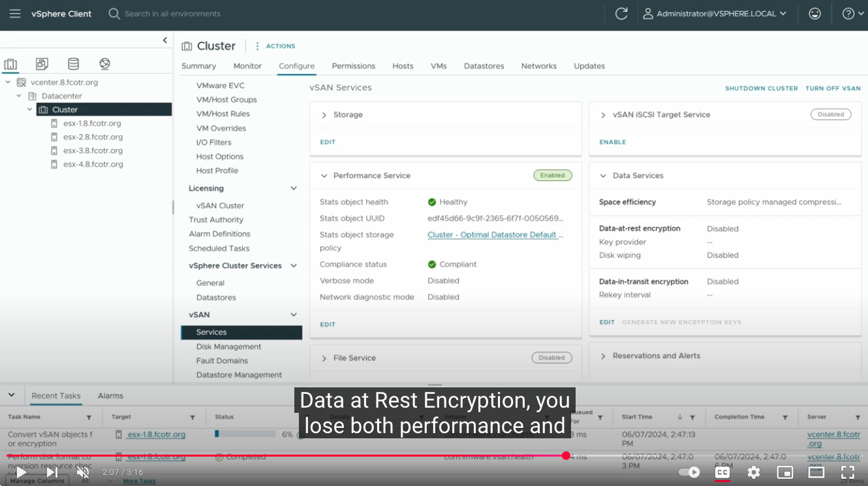This screenshot has height=486, width=868.
Task: Refresh the vSphere Client view
Action: tap(621, 14)
